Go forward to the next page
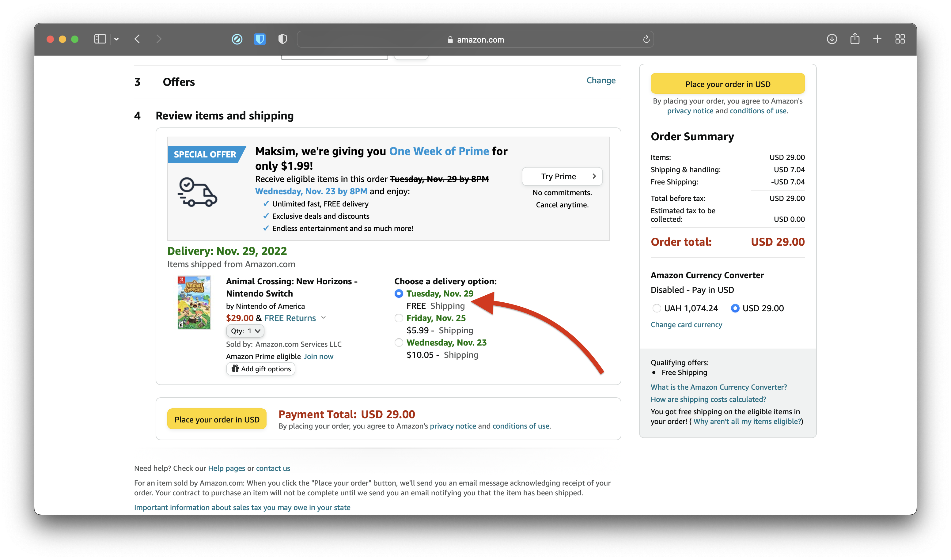 (159, 39)
